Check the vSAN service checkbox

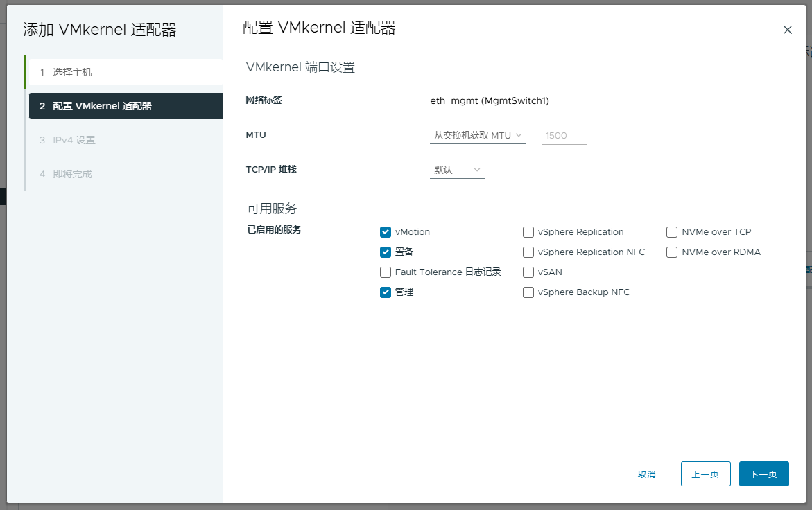528,272
